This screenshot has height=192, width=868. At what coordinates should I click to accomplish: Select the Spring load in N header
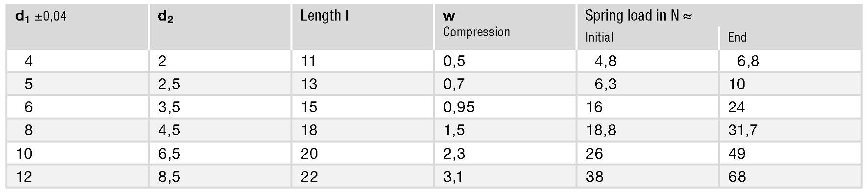click(638, 16)
